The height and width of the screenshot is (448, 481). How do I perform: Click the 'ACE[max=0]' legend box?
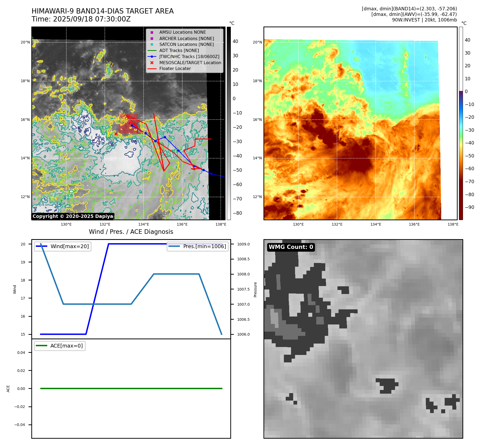point(60,346)
